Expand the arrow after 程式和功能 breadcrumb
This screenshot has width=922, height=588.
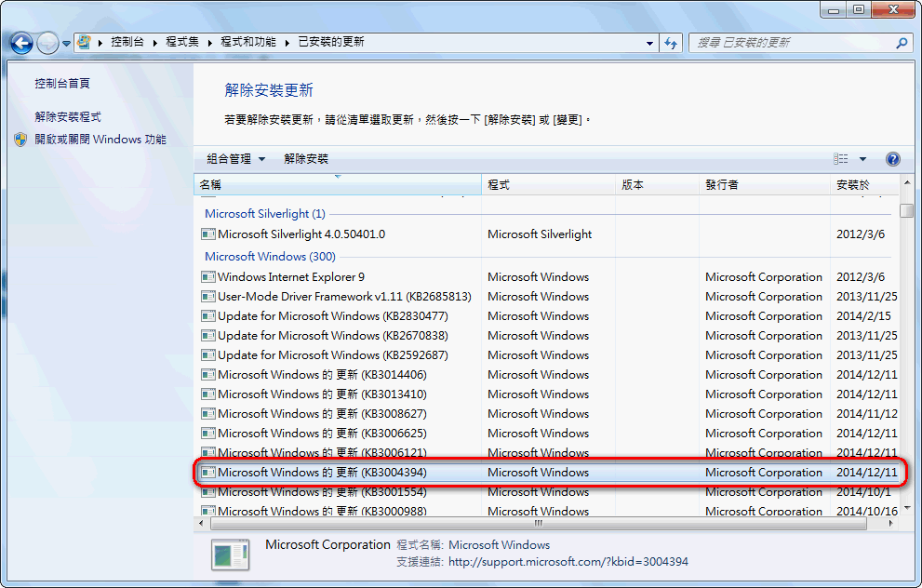tap(287, 43)
